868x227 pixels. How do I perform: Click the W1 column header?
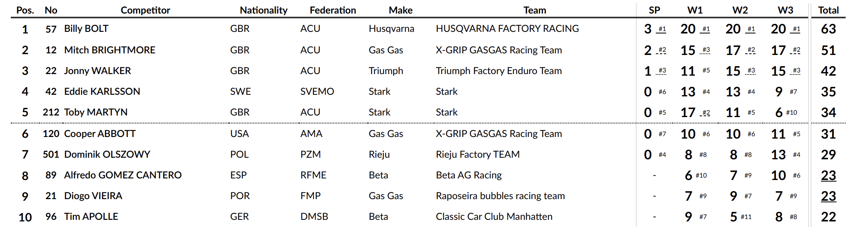(x=694, y=10)
